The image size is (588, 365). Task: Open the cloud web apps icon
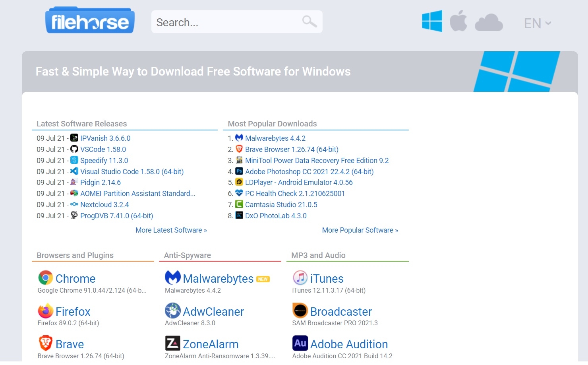[x=489, y=23]
